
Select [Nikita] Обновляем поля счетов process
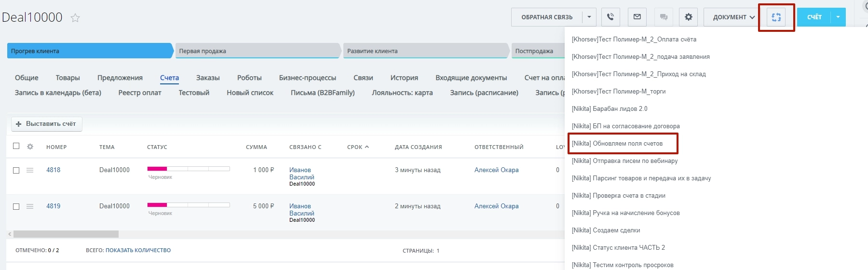click(x=617, y=143)
